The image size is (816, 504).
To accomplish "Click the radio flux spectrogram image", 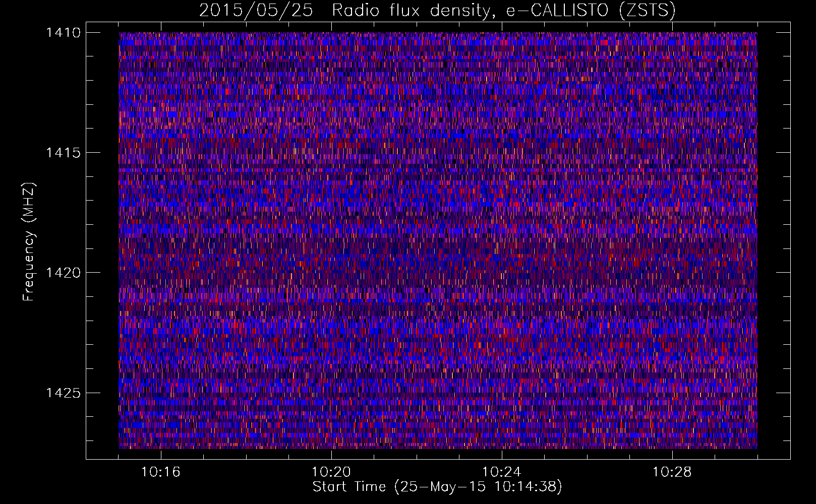I will click(x=438, y=240).
